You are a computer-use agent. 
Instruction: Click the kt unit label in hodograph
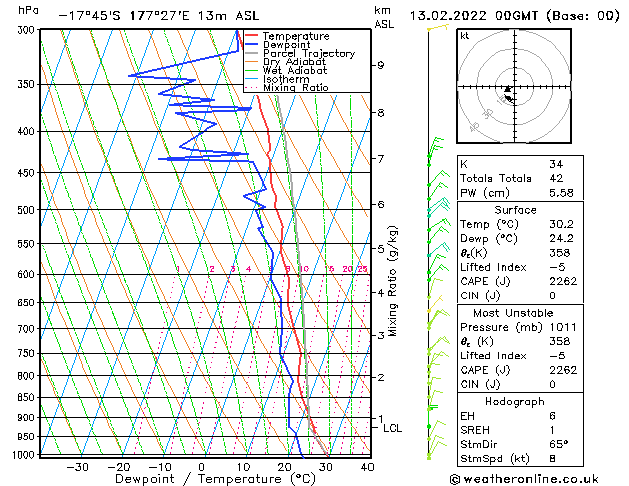465,36
